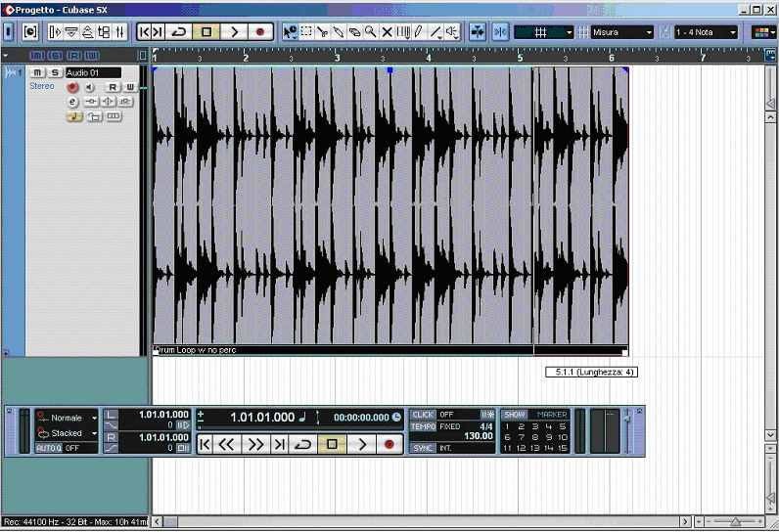Mute the Audio 01 track
779x532 pixels.
pyautogui.click(x=37, y=73)
